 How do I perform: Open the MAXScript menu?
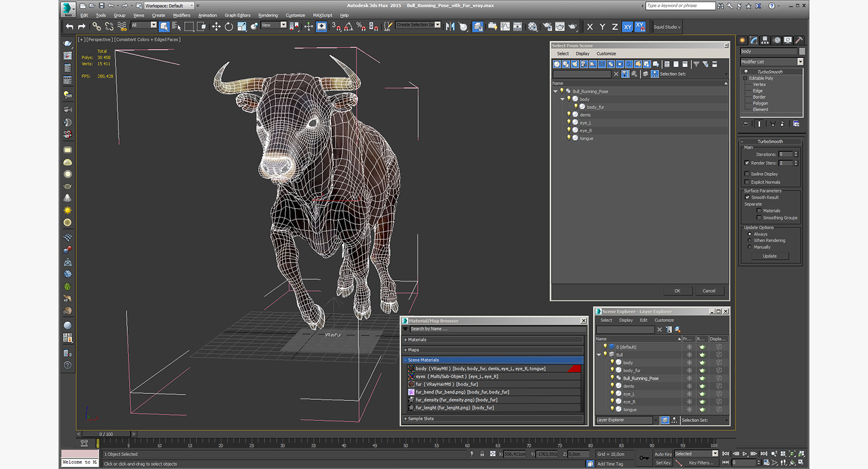point(323,15)
